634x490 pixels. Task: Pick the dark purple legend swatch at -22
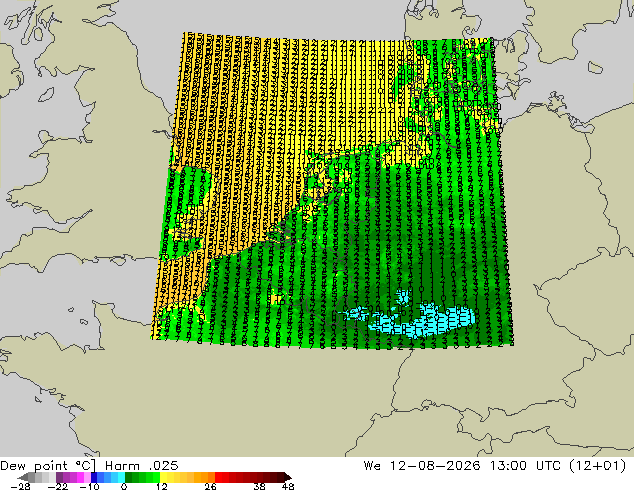coord(59,477)
